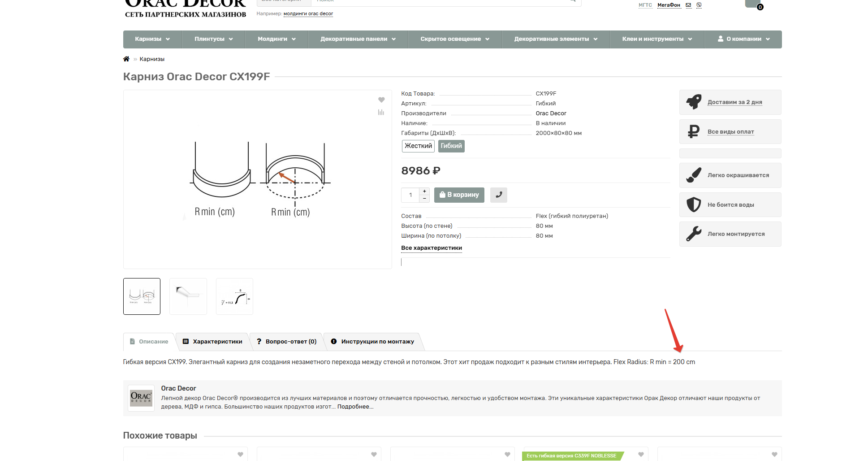Click the Orac Decor brand name heading
The image size is (868, 461).
coord(178,388)
